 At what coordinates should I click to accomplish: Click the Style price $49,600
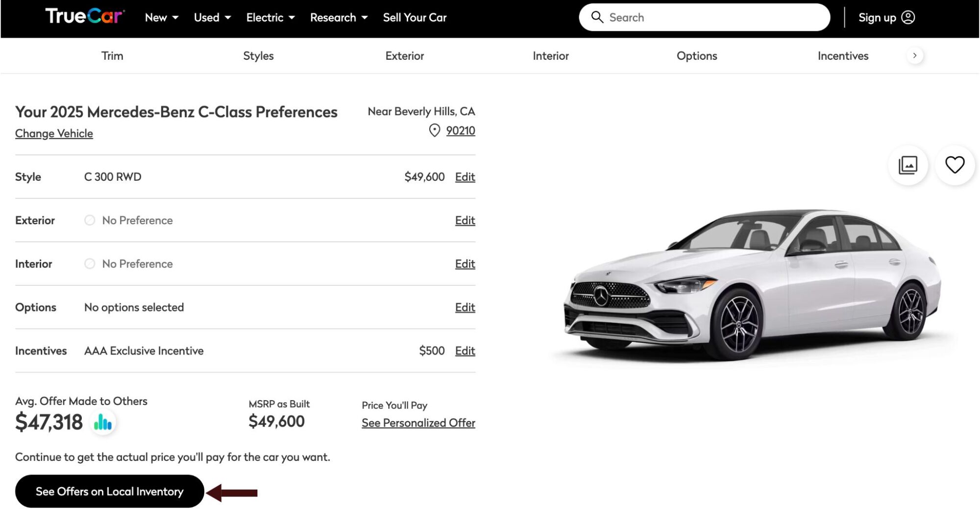pos(424,177)
